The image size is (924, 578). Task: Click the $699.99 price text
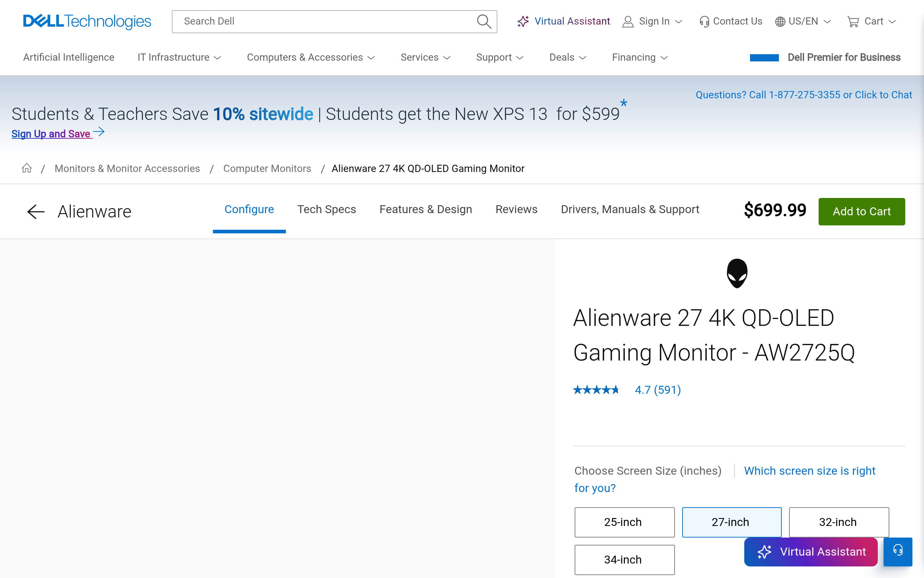tap(775, 210)
